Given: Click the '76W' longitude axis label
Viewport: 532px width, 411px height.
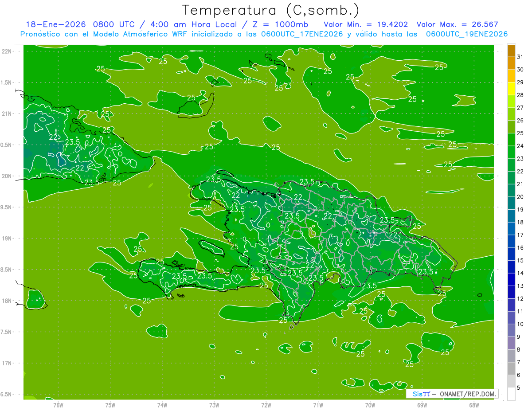Looking at the screenshot, I should (x=58, y=405).
